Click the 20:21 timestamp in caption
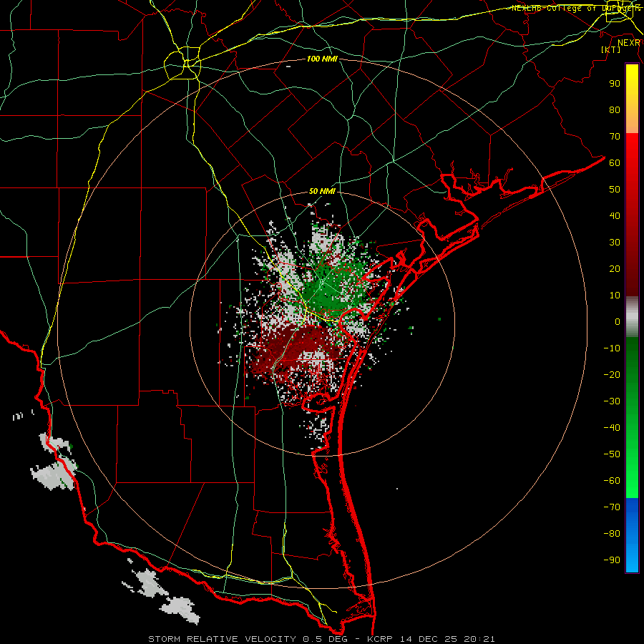This screenshot has height=644, width=644. tap(479, 639)
